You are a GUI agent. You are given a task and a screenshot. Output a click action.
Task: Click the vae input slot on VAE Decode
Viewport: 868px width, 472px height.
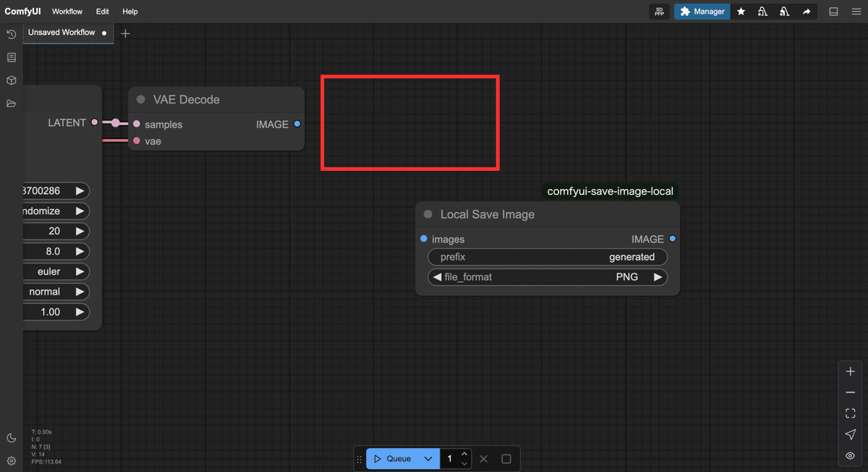[x=137, y=141]
